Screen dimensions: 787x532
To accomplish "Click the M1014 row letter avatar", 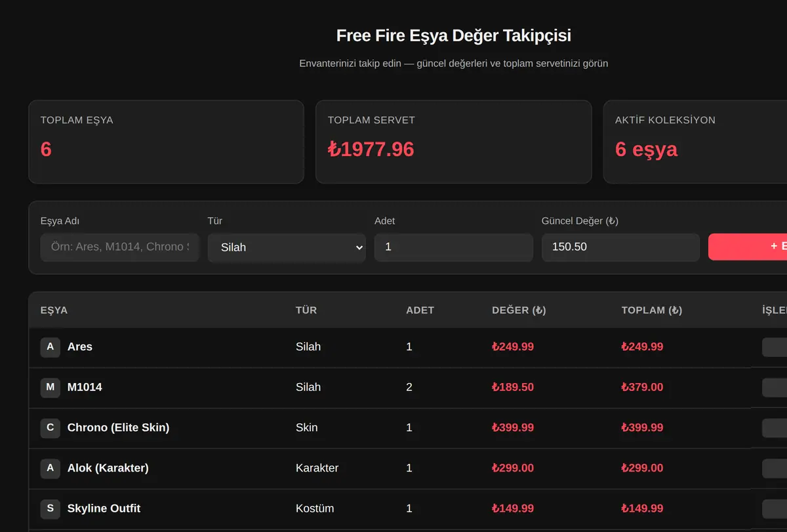I will pyautogui.click(x=50, y=388).
